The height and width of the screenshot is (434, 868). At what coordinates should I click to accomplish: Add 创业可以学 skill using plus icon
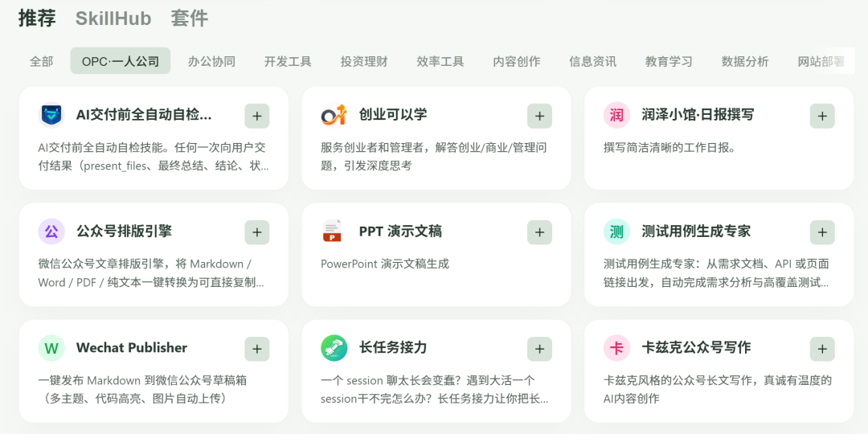[540, 116]
